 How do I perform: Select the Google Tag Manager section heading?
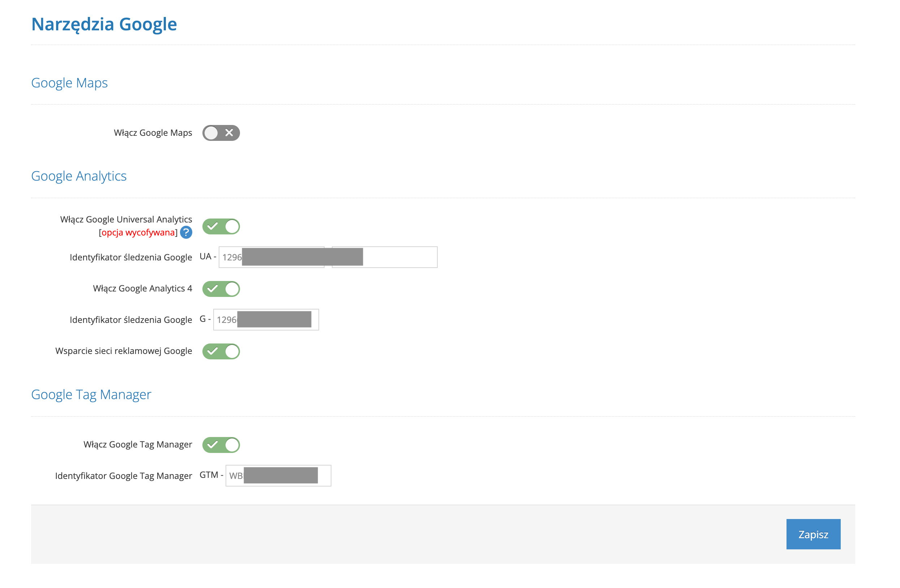click(91, 394)
